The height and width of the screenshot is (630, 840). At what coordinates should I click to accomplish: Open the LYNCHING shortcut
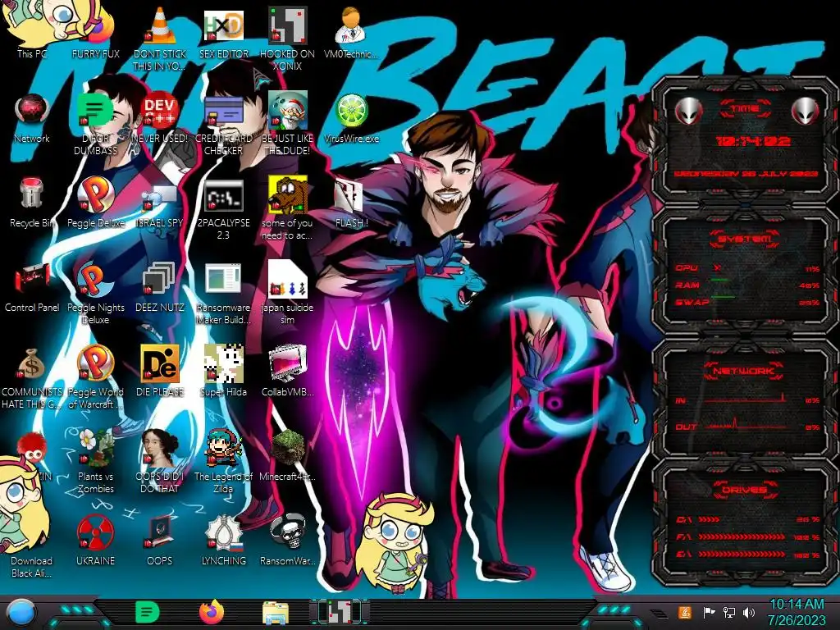223,541
